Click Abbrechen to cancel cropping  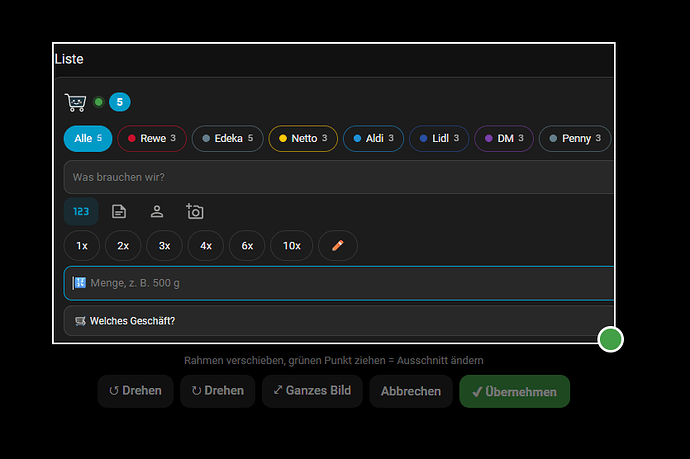(x=411, y=391)
